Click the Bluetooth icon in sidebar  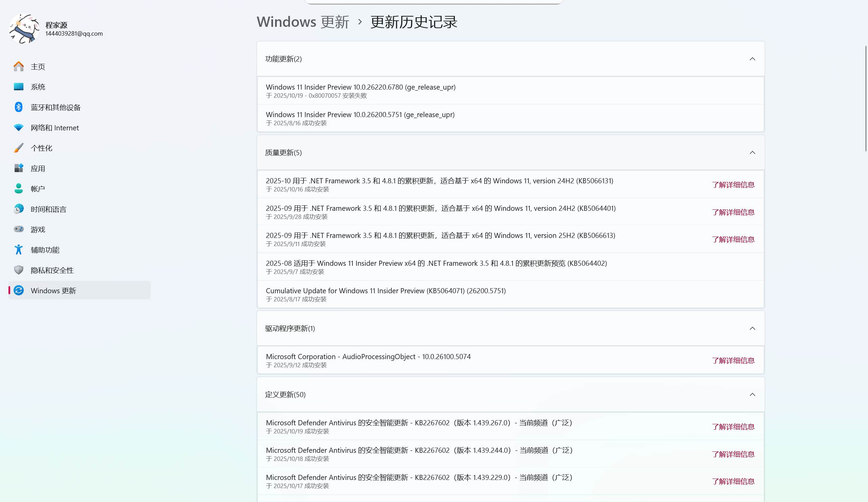19,107
